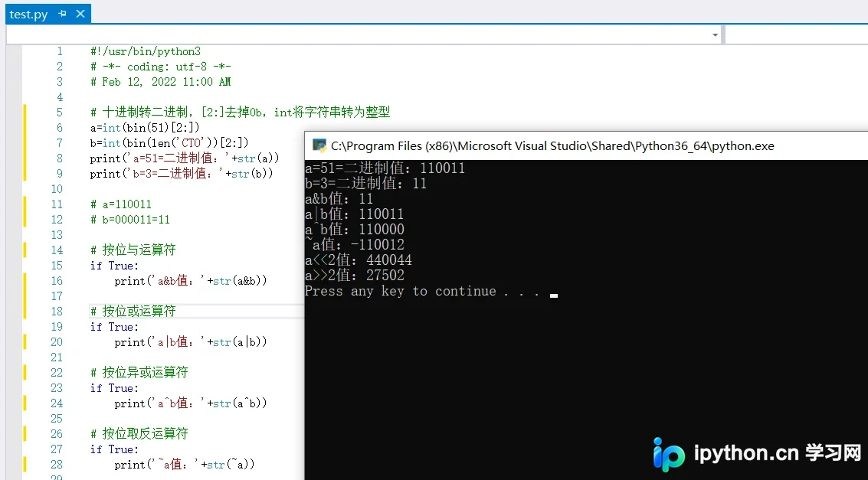Click the print 'a^b值' code line

click(x=191, y=403)
